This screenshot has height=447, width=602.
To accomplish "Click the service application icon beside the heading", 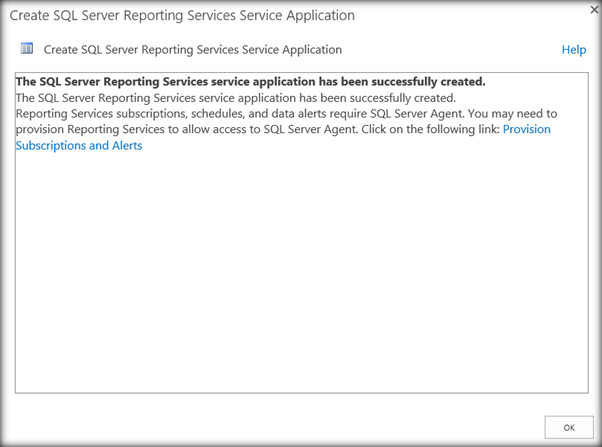I will [27, 48].
